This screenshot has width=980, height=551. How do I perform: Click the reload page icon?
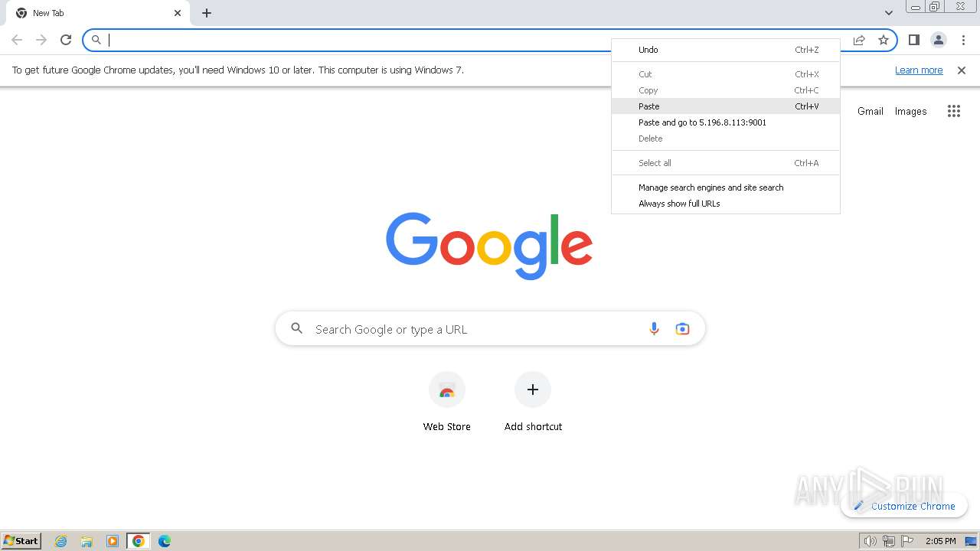click(x=66, y=40)
